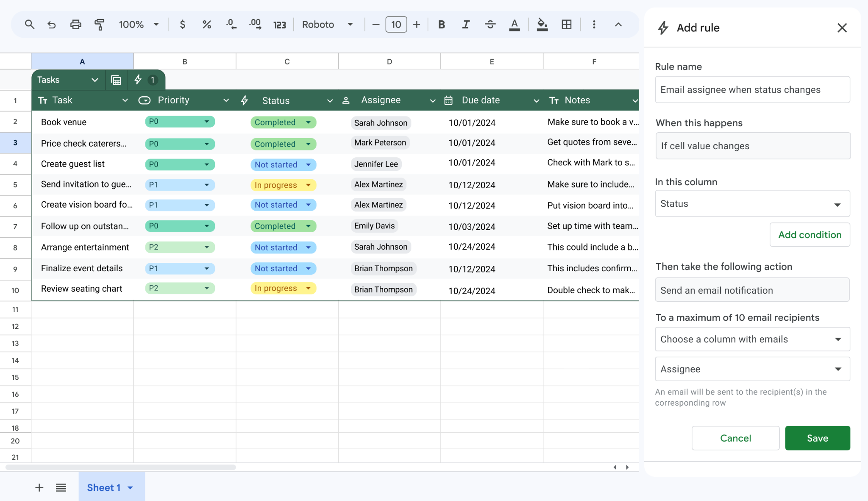Screen dimensions: 868x501
Task: Click Add condition button
Action: 810,235
